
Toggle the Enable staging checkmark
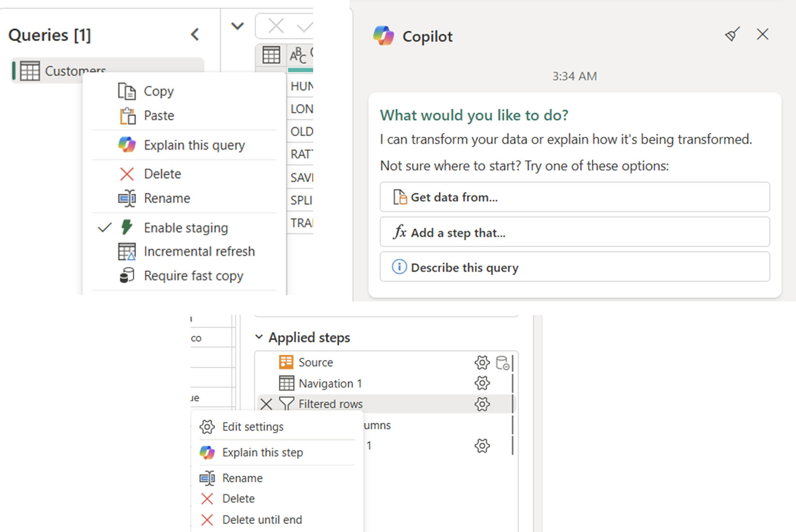[x=104, y=227]
